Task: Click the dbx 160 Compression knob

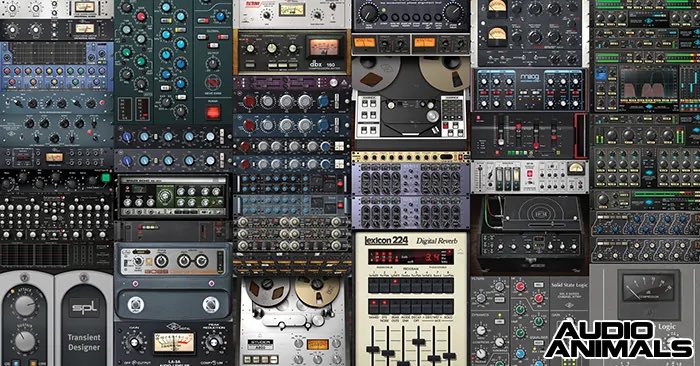Action: pos(272,48)
